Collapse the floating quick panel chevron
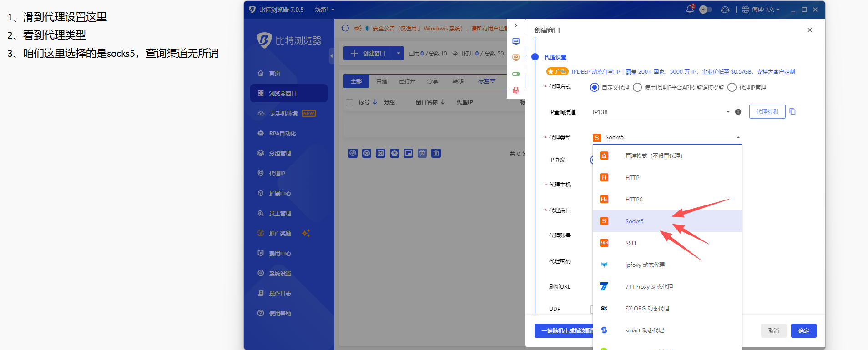 [516, 25]
